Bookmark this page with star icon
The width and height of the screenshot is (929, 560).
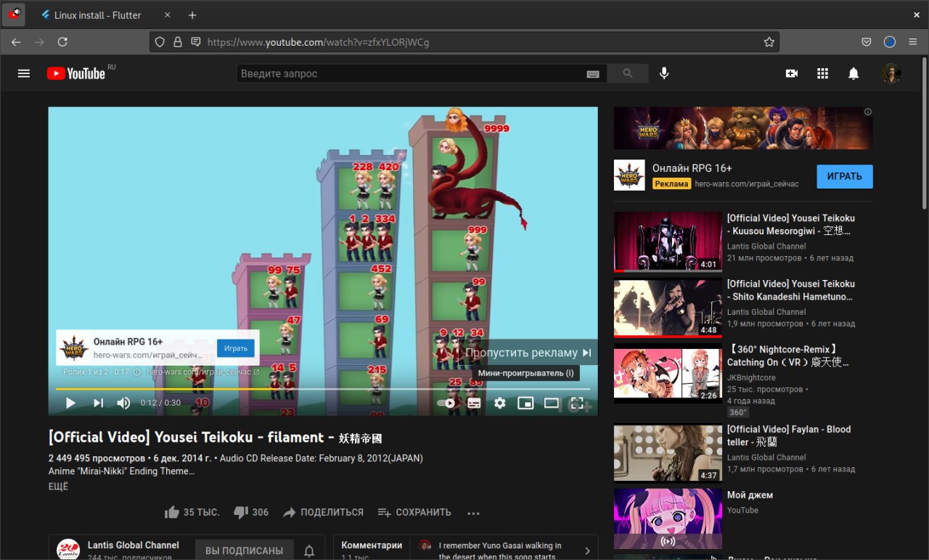pos(769,42)
